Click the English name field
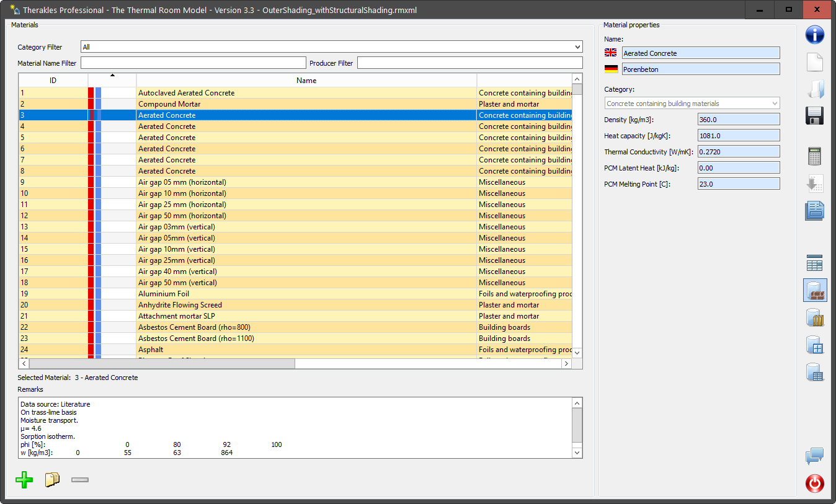The width and height of the screenshot is (836, 504). pos(701,53)
